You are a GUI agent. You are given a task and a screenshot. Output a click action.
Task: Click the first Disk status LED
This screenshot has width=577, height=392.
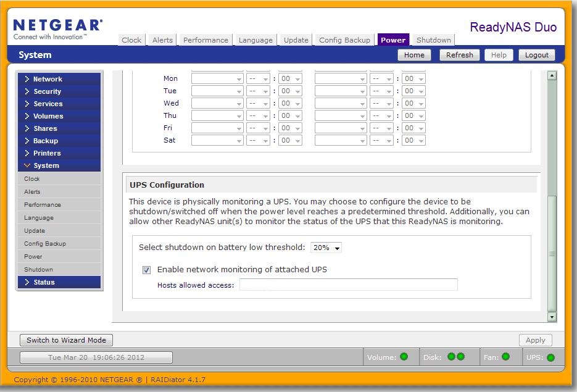451,357
